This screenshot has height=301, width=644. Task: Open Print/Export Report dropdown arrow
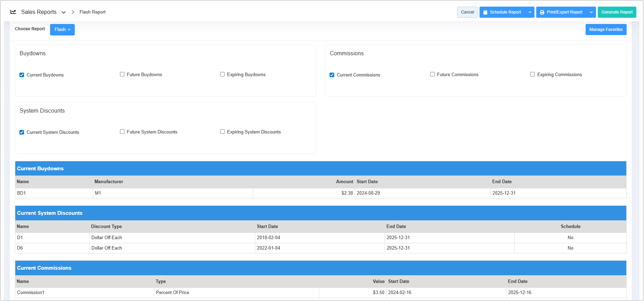tap(591, 12)
